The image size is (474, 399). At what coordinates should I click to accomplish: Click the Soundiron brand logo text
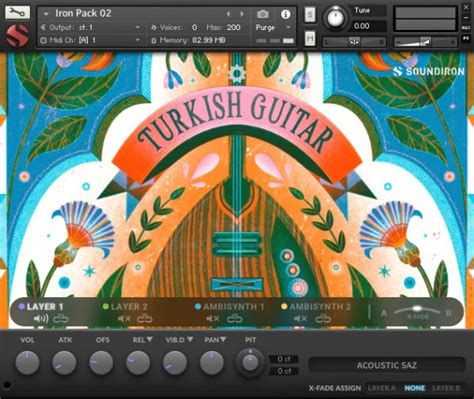point(428,71)
